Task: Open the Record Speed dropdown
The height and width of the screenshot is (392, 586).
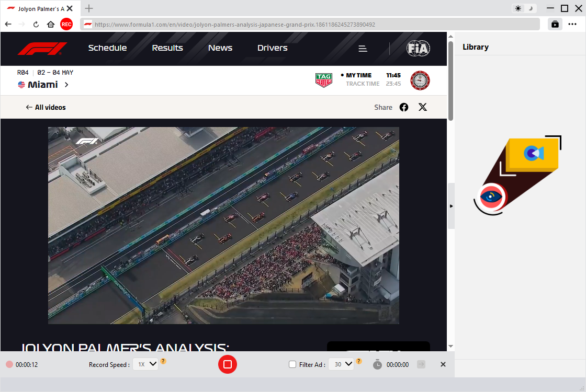Action: pyautogui.click(x=145, y=364)
